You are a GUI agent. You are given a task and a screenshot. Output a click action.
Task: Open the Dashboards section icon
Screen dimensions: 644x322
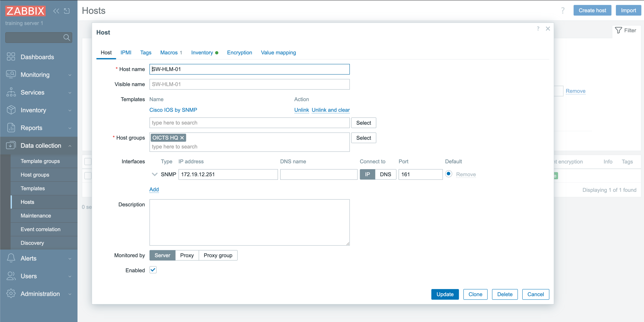11,57
